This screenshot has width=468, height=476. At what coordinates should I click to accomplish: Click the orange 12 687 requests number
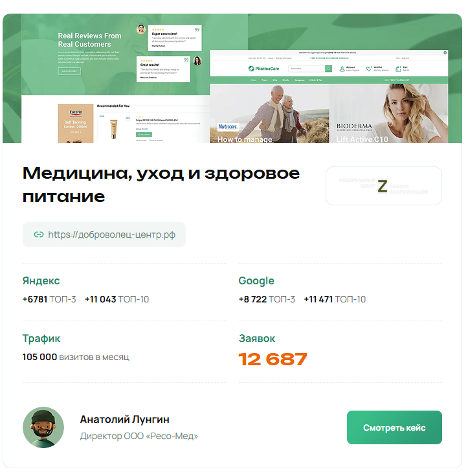pyautogui.click(x=273, y=359)
